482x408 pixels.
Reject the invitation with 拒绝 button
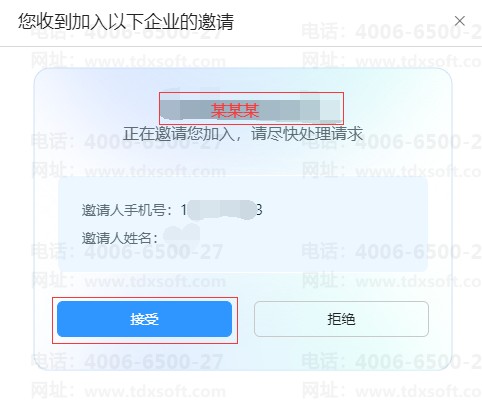(x=341, y=319)
